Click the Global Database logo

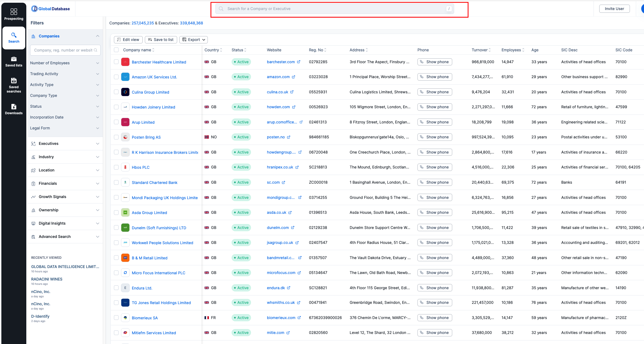(50, 9)
